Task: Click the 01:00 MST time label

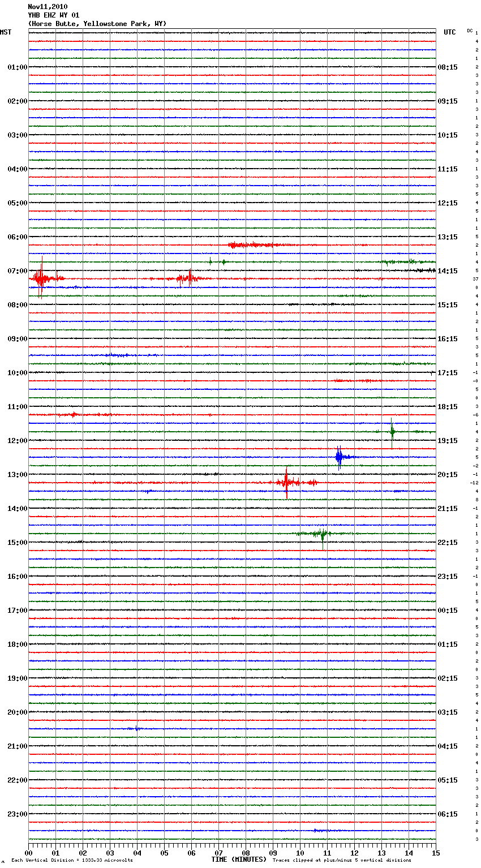Action: [x=18, y=67]
